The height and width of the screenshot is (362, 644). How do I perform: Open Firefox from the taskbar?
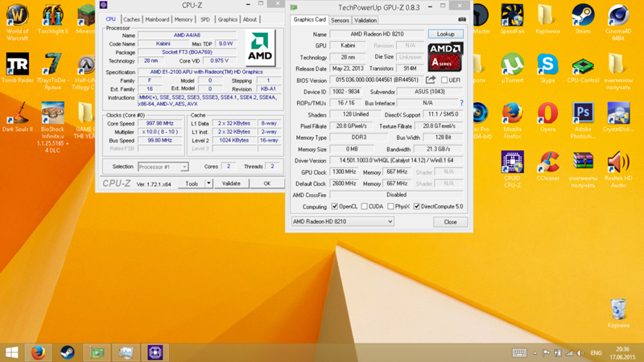pos(38,352)
